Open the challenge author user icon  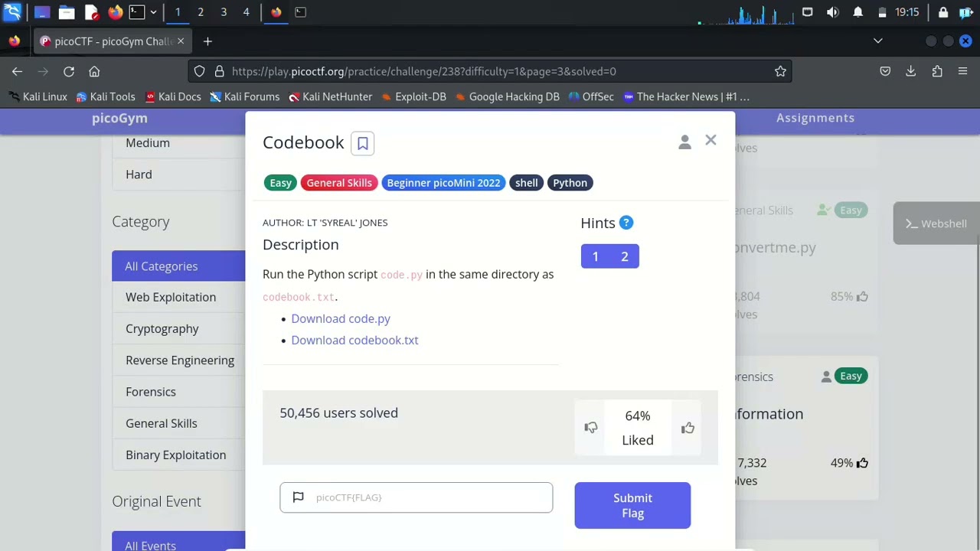click(x=684, y=142)
